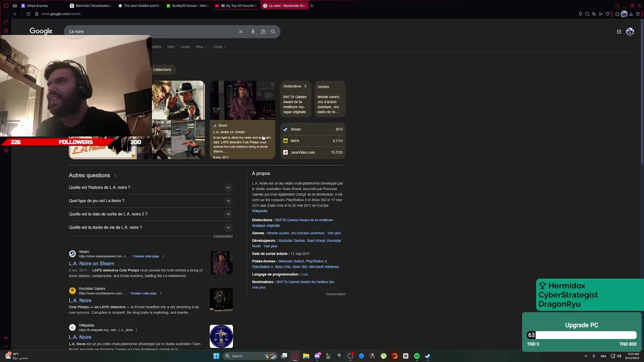
Task: Open the clock and date flyout
Action: 632,356
